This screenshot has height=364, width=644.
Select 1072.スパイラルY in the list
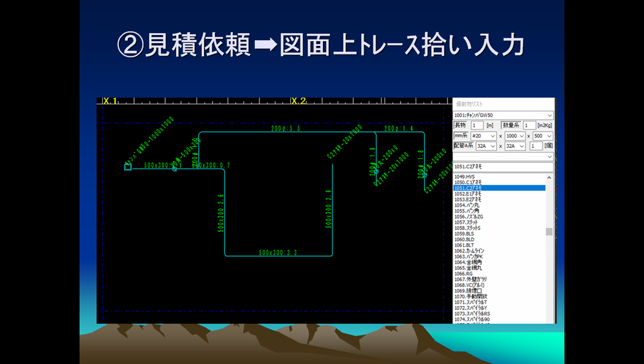pos(499,308)
